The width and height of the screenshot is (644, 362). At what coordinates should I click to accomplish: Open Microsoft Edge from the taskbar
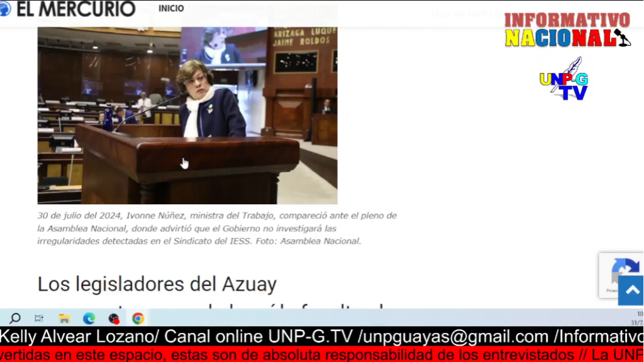point(89,318)
